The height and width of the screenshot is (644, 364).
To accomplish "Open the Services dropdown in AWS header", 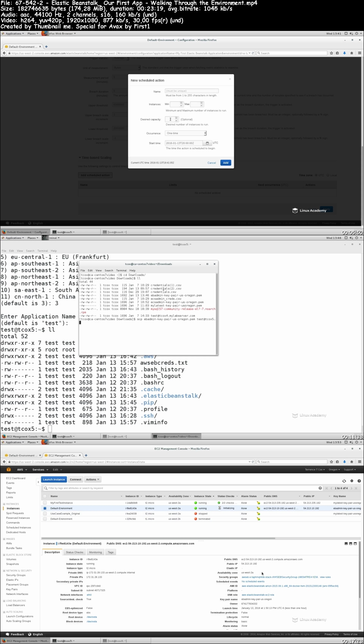I will tap(39, 469).
